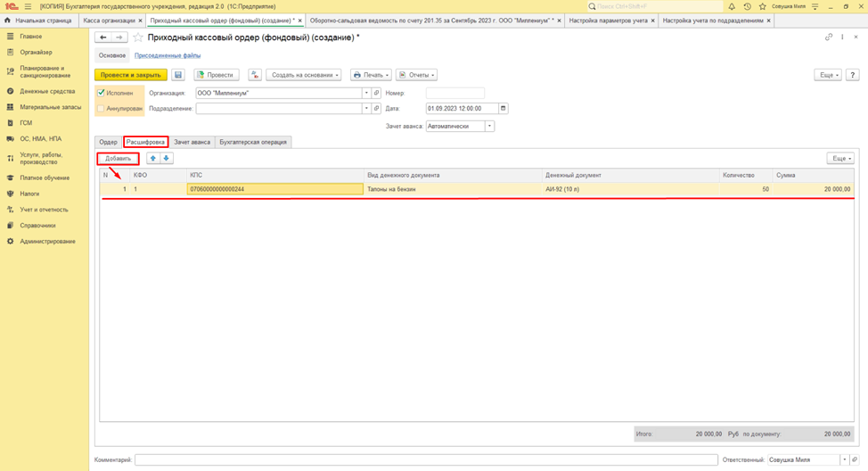Screen dimensions: 868x471
Task: Open Налоги section in sidebar
Action: pyautogui.click(x=29, y=194)
